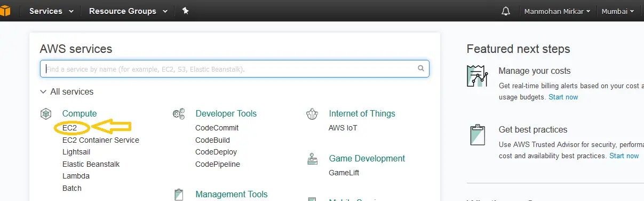The height and width of the screenshot is (201, 644).
Task: Click the pushpin shortcut icon
Action: coord(185,11)
